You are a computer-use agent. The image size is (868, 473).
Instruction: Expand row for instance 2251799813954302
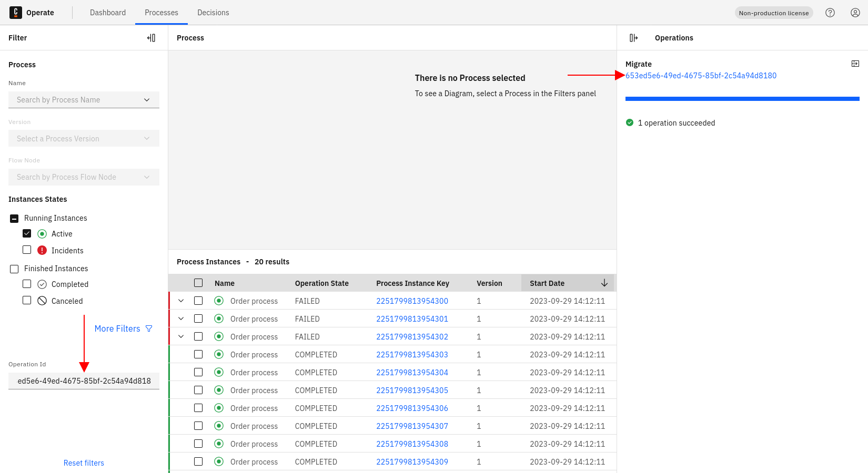tap(181, 337)
